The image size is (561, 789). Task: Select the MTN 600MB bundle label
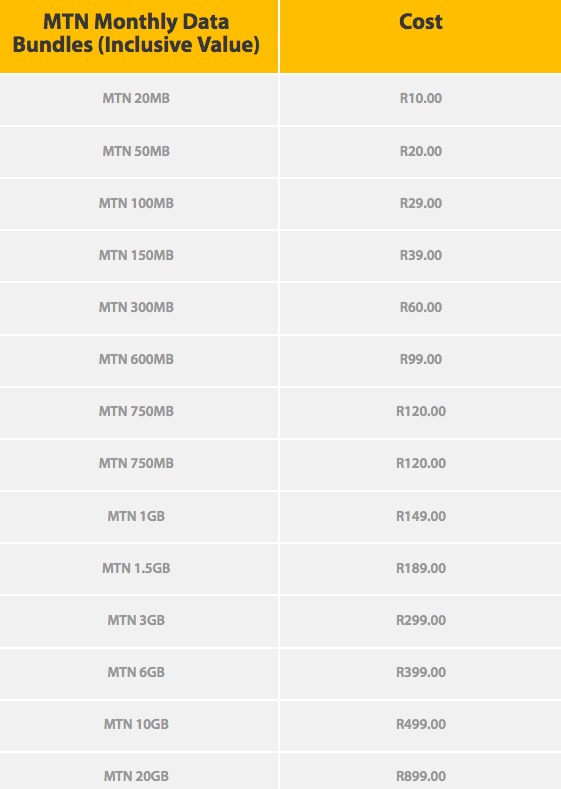(x=136, y=359)
